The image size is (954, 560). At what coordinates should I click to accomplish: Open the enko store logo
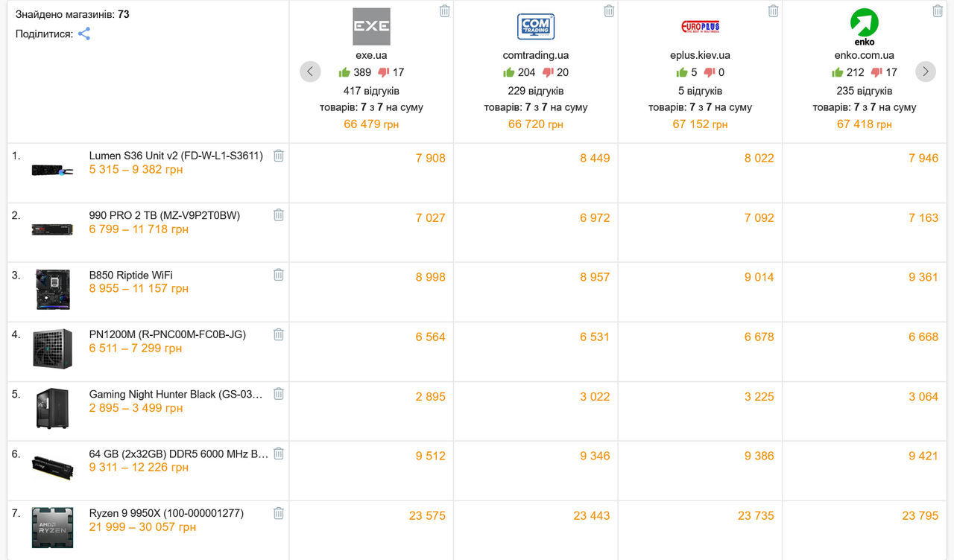(865, 27)
